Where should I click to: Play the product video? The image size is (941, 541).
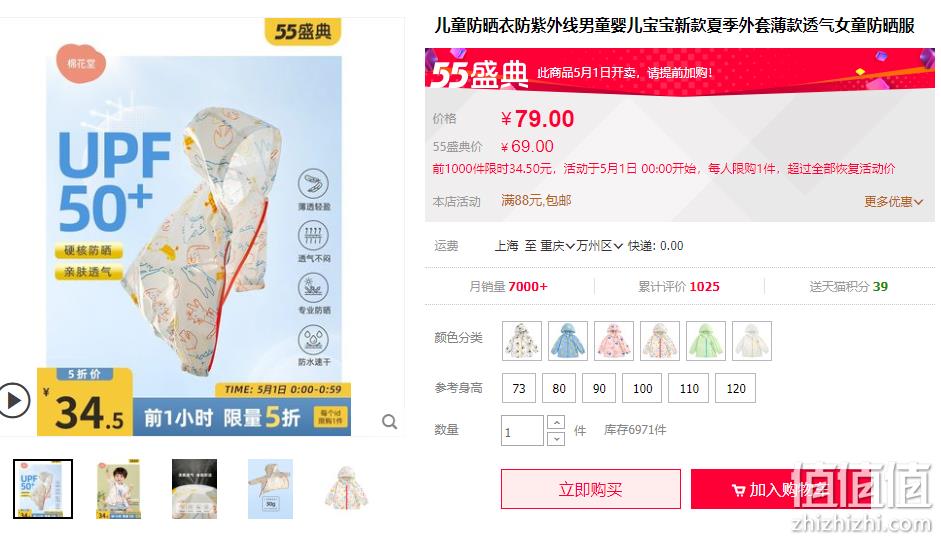click(x=14, y=400)
